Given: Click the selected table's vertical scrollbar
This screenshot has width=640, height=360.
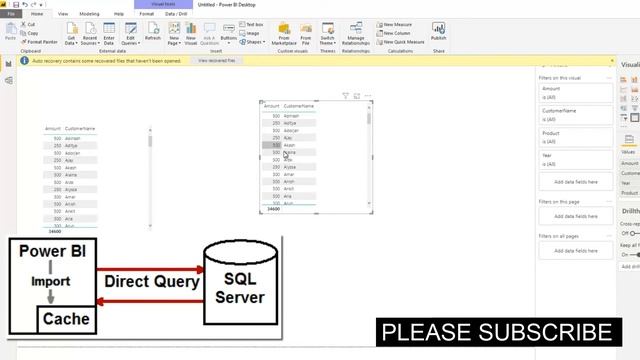Looking at the screenshot, I should click(x=369, y=155).
